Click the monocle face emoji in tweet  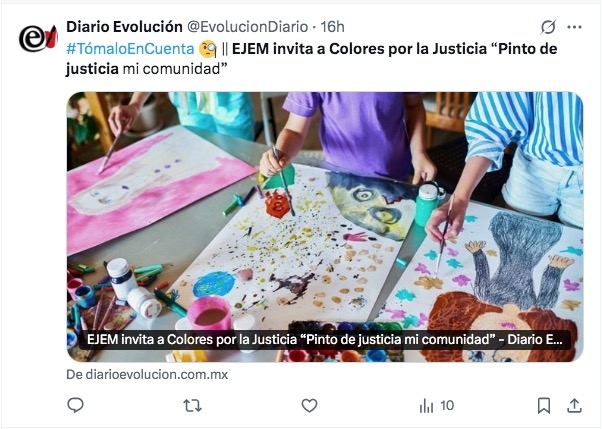tap(208, 49)
